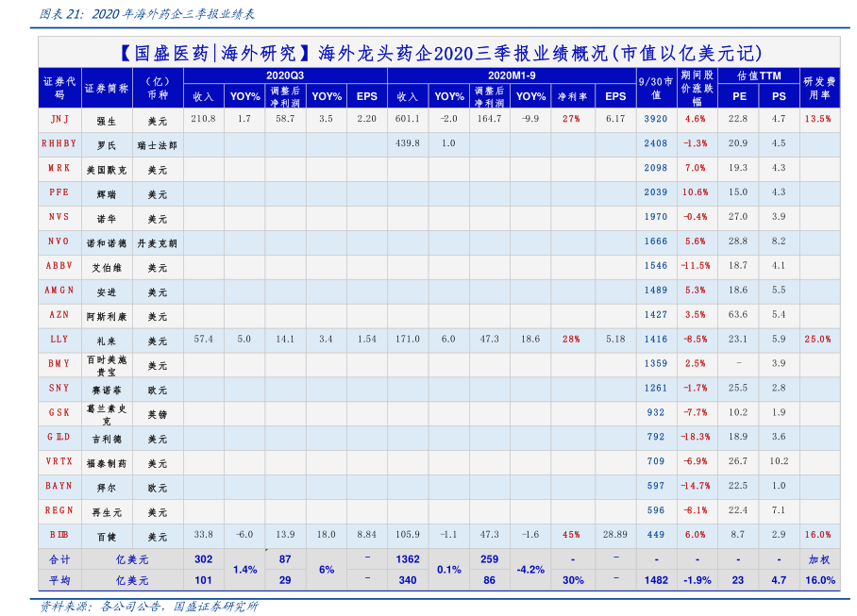Select total M1-9 revenue 1362
The width and height of the screenshot is (857, 616).
point(408,559)
